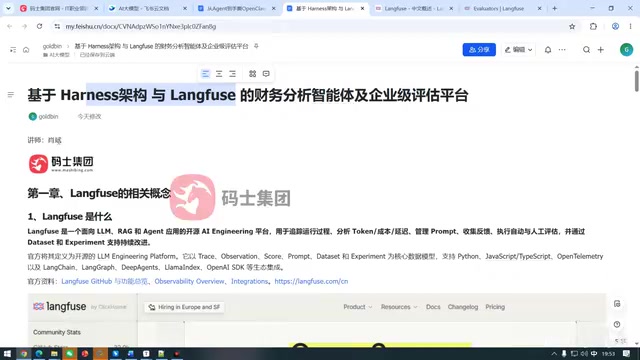Click the 今天修改 modified label
Viewport: 640px width, 360px height.
click(89, 116)
